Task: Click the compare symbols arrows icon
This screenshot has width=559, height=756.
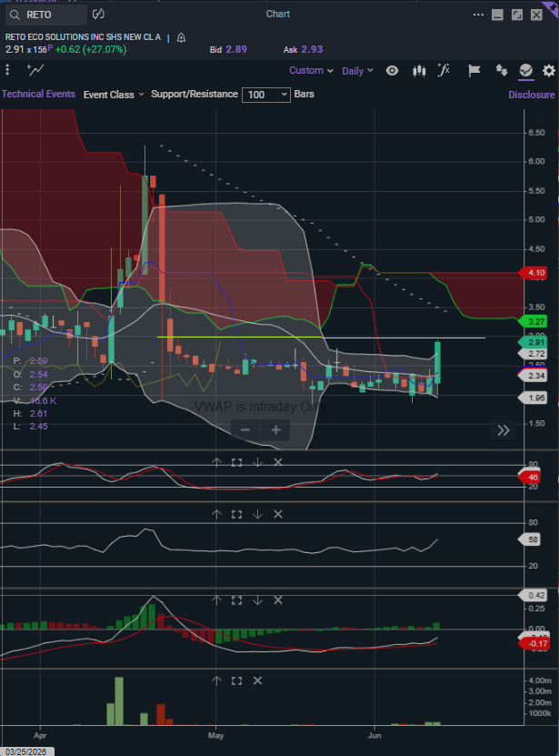Action: (502, 70)
